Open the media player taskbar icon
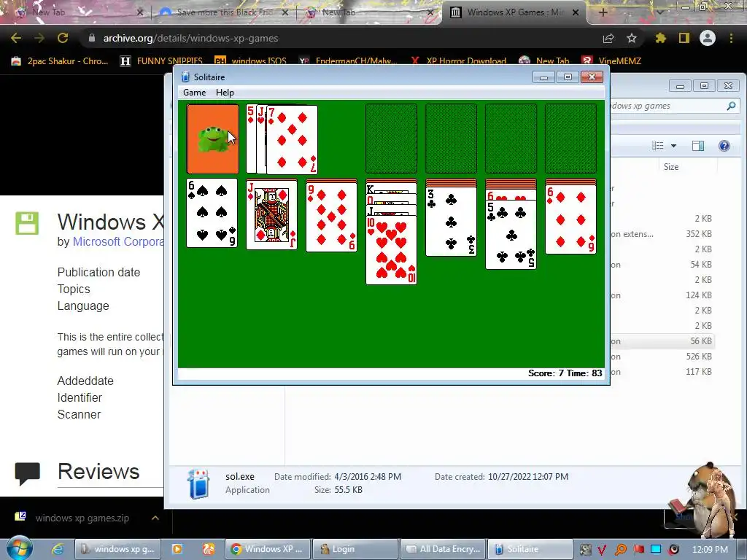 [x=177, y=549]
